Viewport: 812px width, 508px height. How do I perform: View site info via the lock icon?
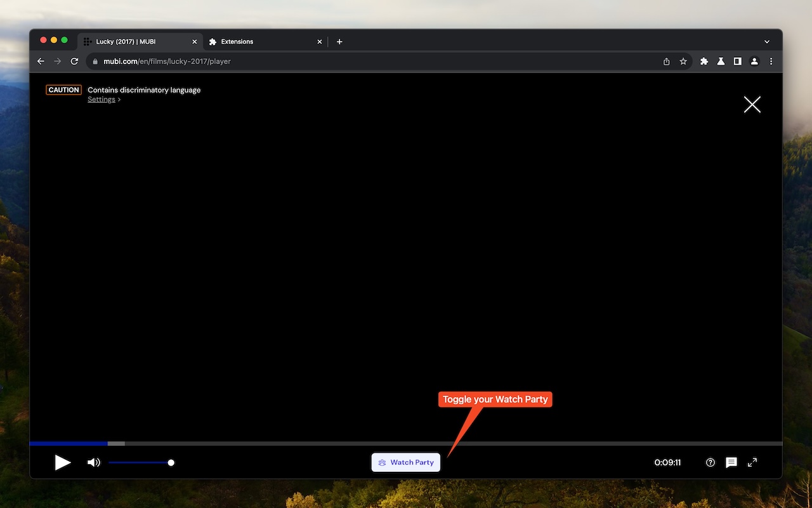click(x=95, y=62)
